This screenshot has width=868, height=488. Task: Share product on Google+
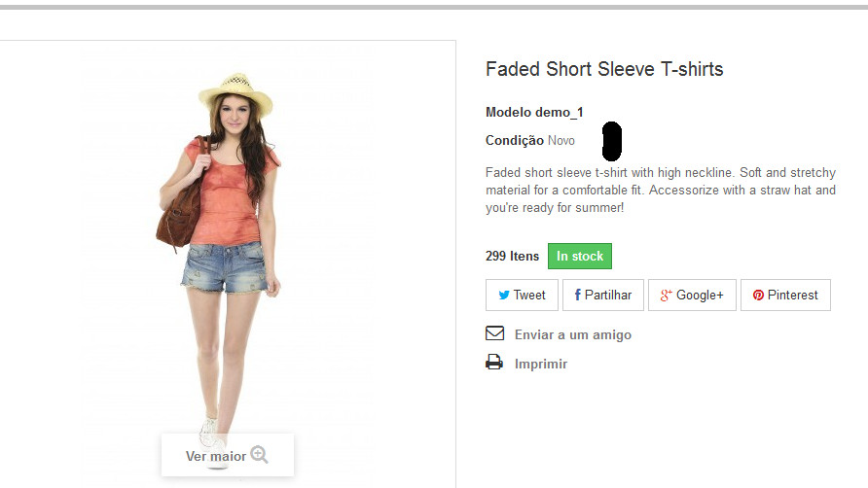coord(692,295)
